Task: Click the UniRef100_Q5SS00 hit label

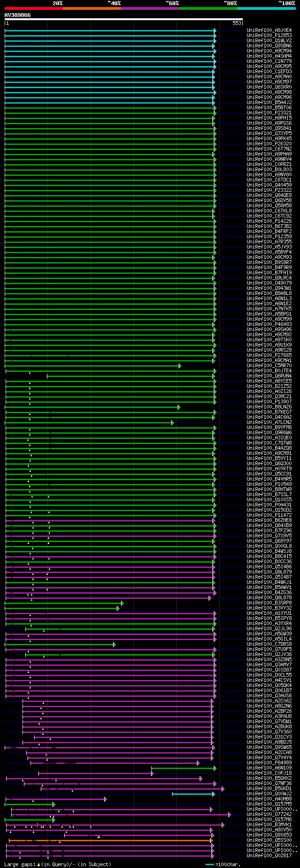Action: pos(269,840)
